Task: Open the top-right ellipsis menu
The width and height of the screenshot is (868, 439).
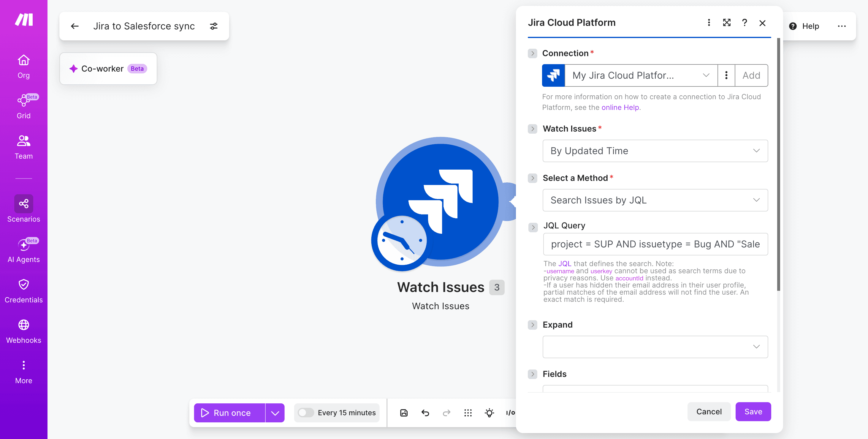Action: tap(841, 26)
